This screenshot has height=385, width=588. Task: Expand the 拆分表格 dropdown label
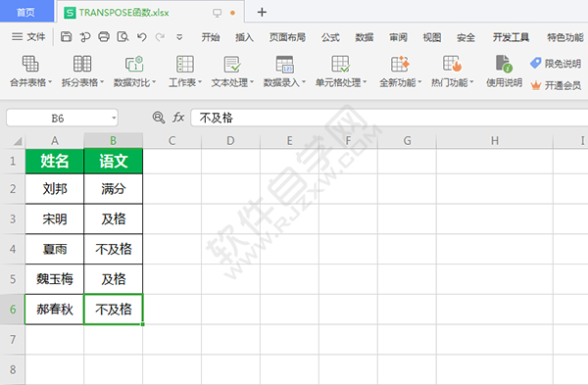click(x=82, y=82)
